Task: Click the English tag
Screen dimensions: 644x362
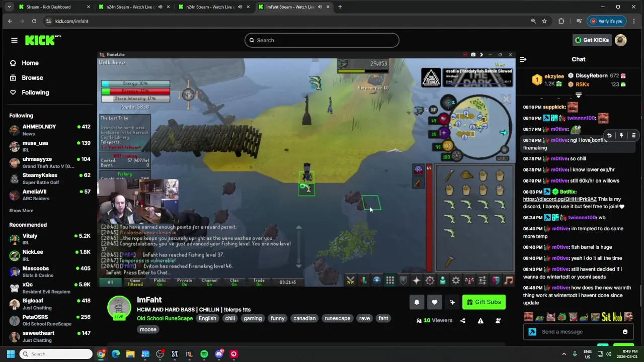Action: (x=207, y=318)
